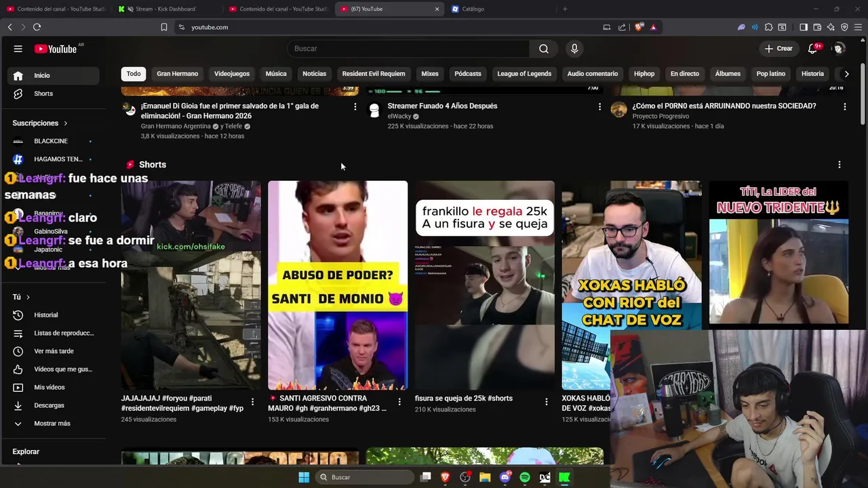Open the purple ghost extension icon
The image size is (868, 488).
click(x=741, y=27)
